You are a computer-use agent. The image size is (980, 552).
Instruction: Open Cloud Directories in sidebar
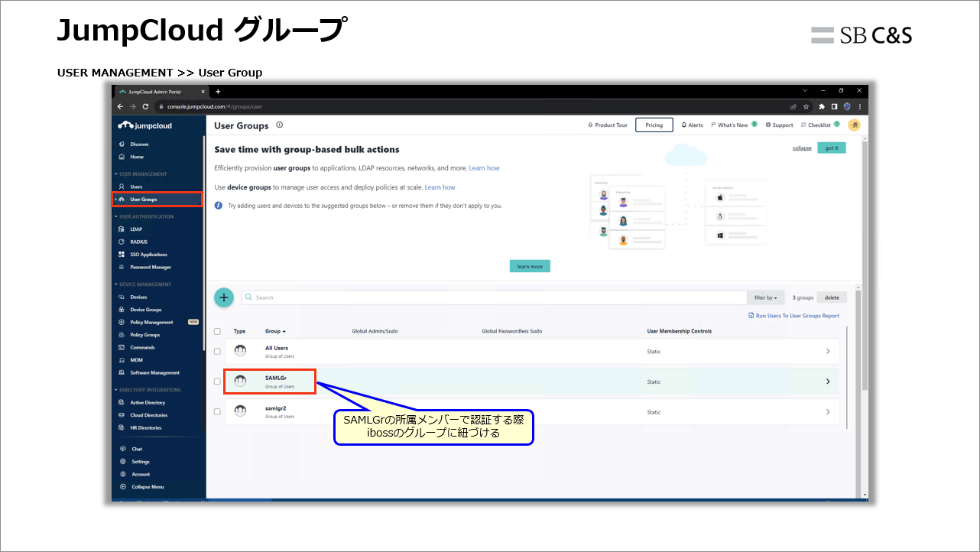coord(148,415)
